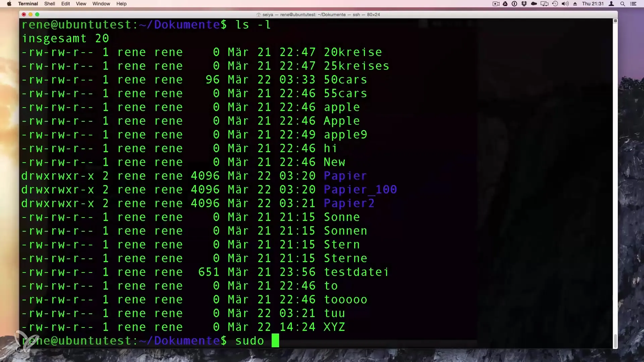Open the user account menu bar icon
644x362 pixels.
click(611, 4)
